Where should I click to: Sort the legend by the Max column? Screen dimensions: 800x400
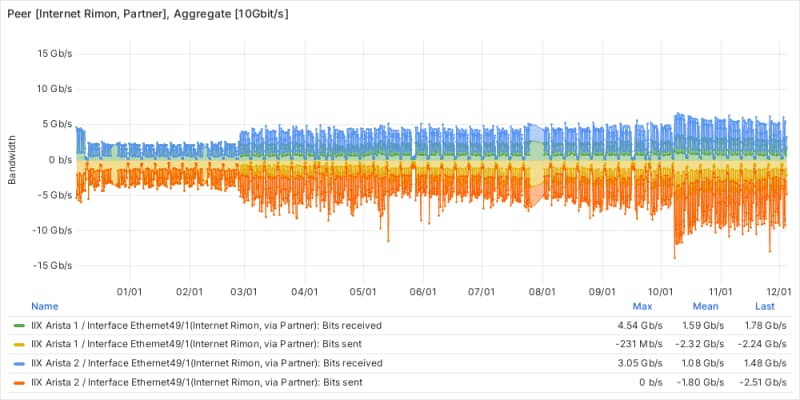642,305
